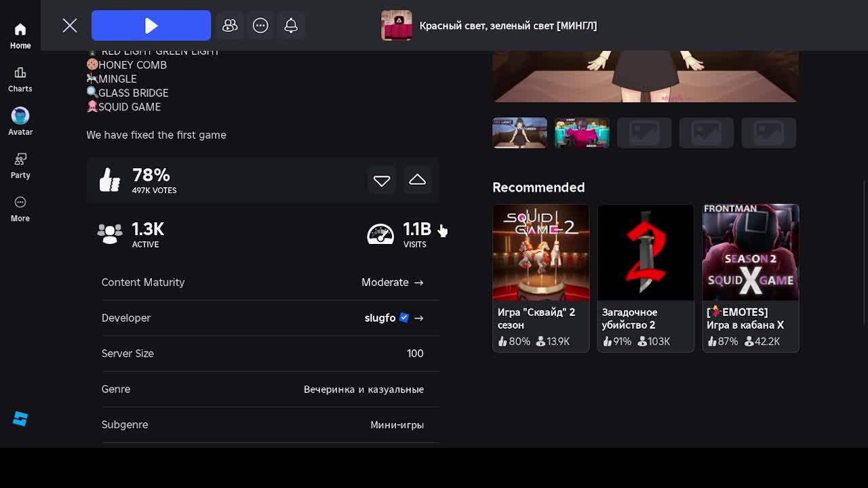Click the Recommended section heading

tap(538, 187)
